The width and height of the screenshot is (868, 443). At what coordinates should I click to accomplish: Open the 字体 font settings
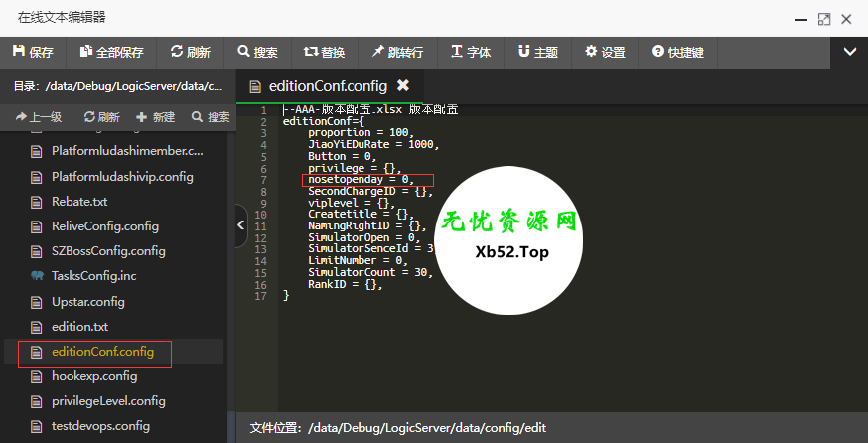pyautogui.click(x=471, y=52)
